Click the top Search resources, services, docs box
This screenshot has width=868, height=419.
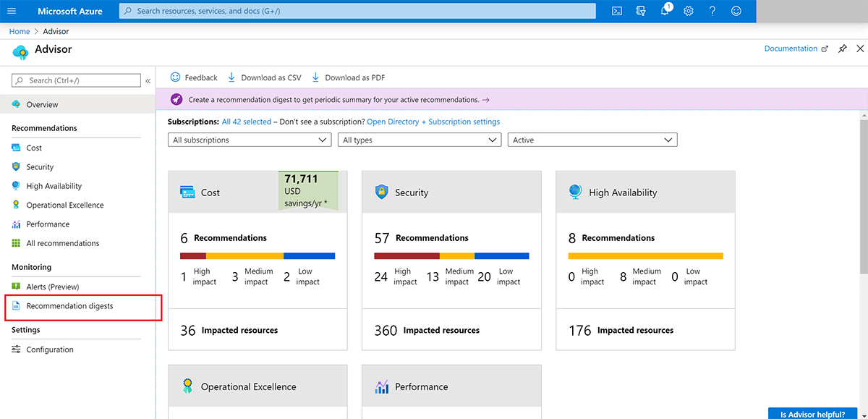tap(357, 11)
